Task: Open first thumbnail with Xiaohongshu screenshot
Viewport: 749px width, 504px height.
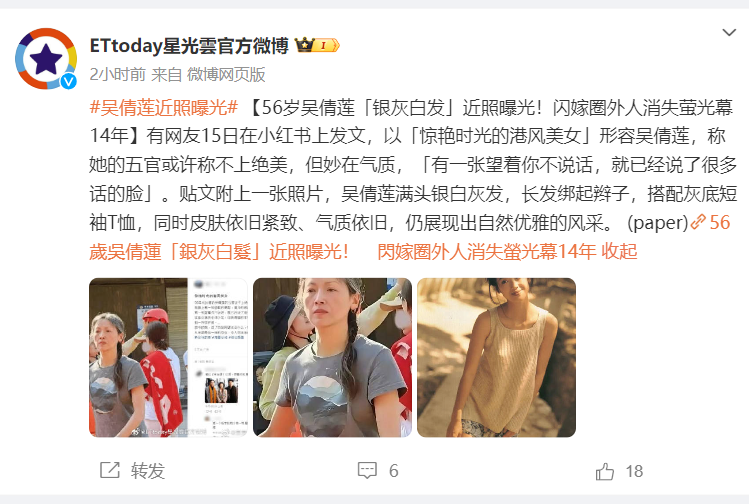Action: click(168, 357)
